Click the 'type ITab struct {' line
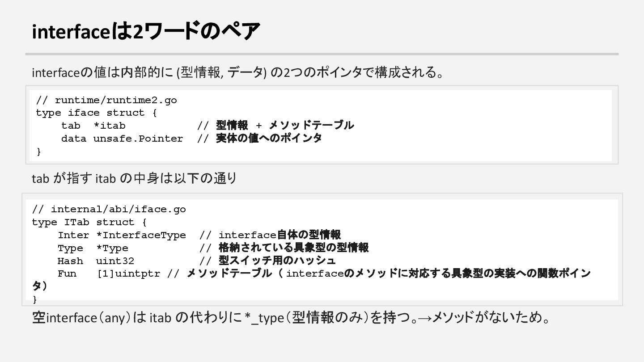 [89, 222]
